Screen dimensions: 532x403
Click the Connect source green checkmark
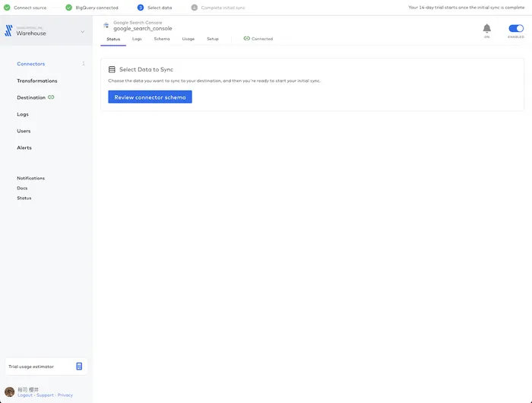[x=7, y=8]
